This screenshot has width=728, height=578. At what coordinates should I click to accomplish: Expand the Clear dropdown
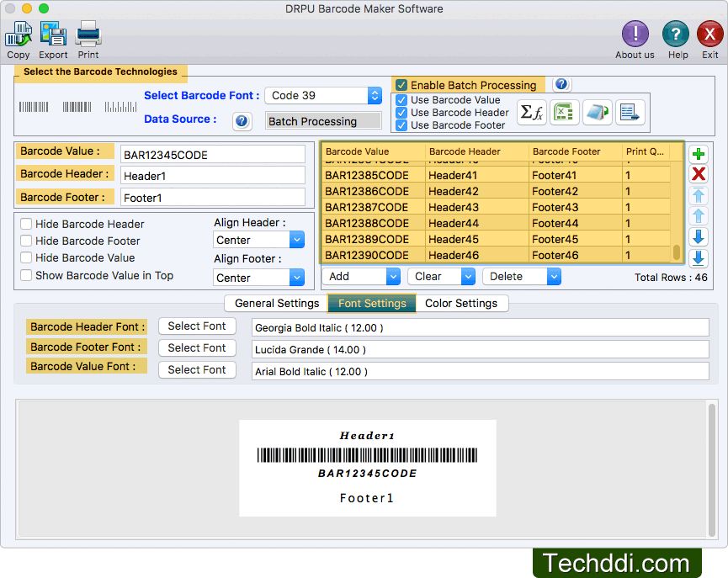(441, 276)
